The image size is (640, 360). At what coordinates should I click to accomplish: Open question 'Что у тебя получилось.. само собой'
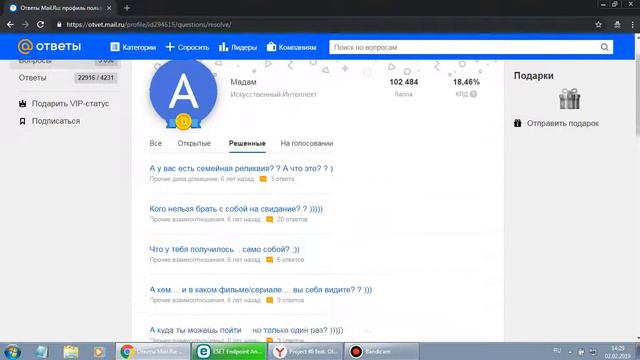point(224,249)
